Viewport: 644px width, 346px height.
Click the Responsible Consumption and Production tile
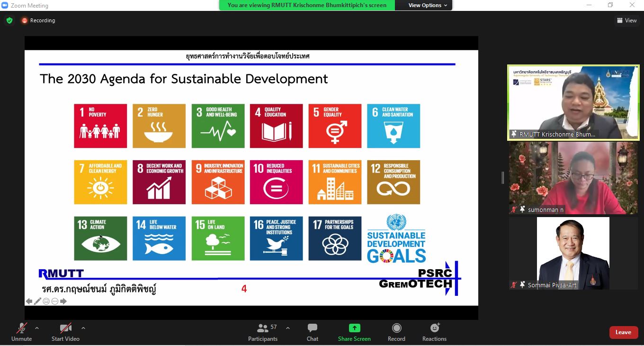pyautogui.click(x=394, y=182)
